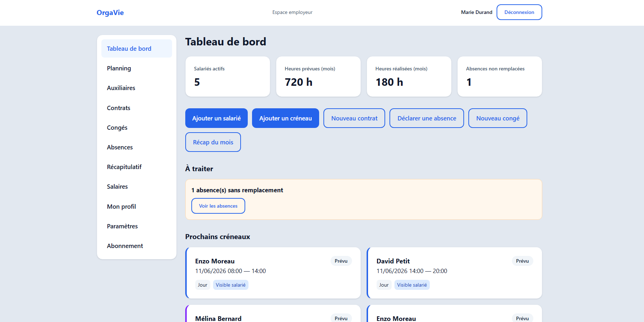Click the Jour tag on David Petit card
This screenshot has width=644, height=322.
tap(384, 285)
